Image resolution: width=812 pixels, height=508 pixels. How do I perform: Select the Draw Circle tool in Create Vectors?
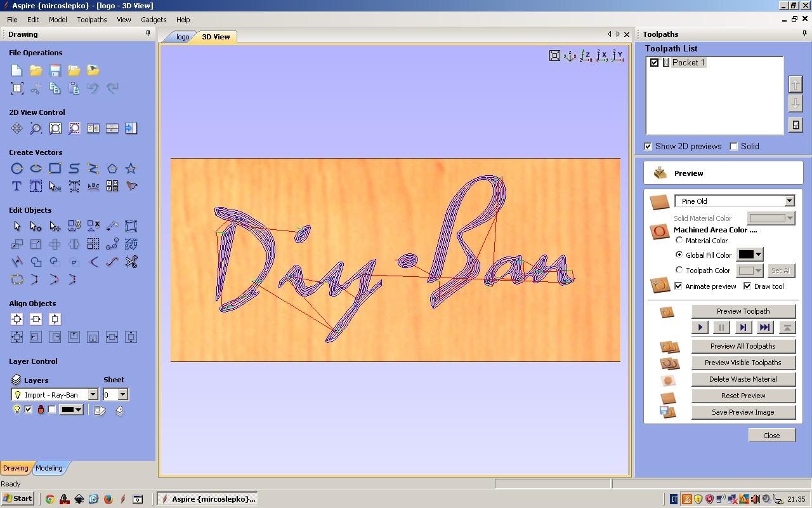16,168
